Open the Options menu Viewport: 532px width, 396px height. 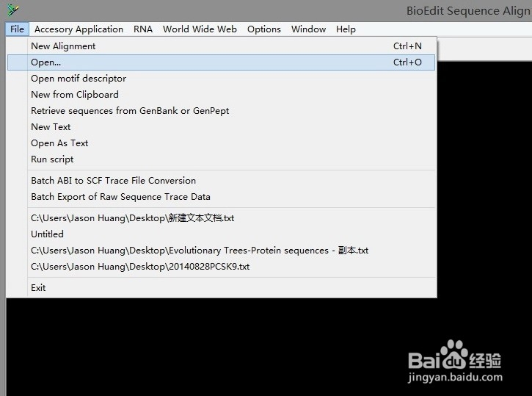(264, 29)
